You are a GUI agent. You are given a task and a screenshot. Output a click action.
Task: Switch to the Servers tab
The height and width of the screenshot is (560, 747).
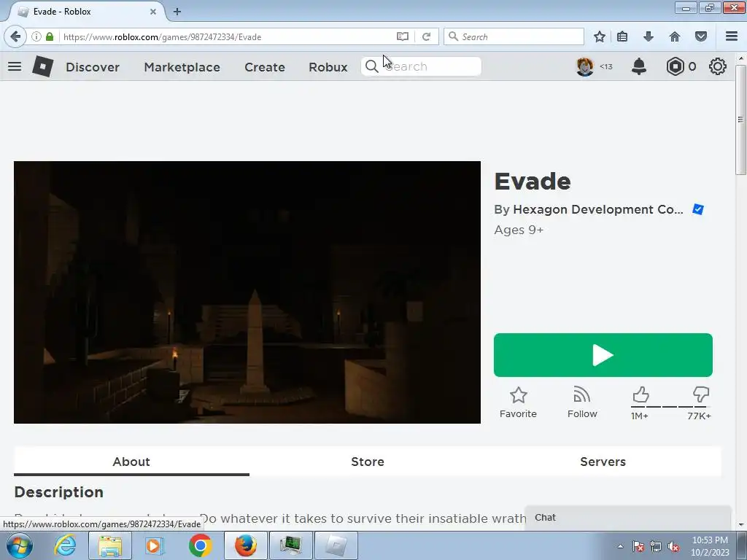coord(603,462)
